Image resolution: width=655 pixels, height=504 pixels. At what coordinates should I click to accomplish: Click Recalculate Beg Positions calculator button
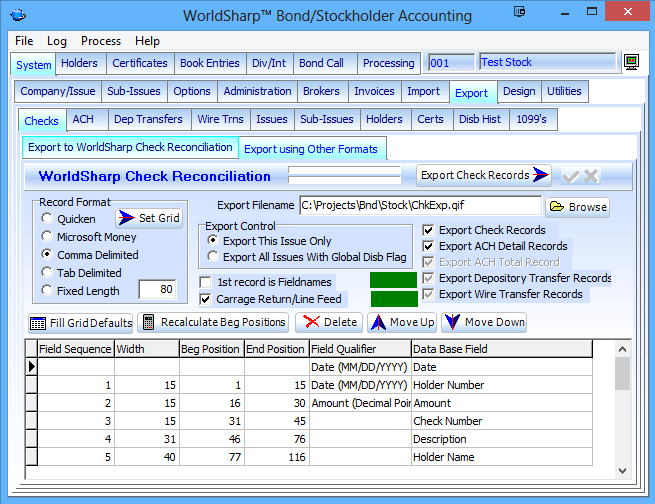point(214,323)
